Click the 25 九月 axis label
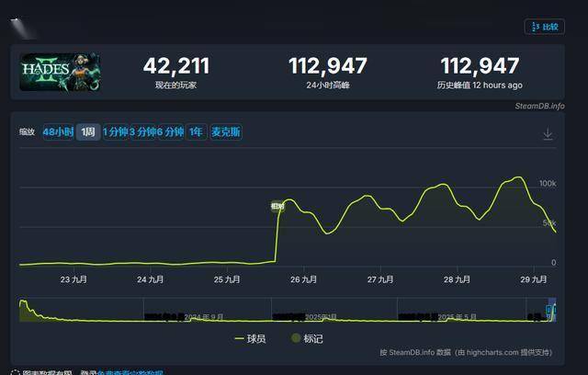588x375 pixels. click(x=227, y=279)
